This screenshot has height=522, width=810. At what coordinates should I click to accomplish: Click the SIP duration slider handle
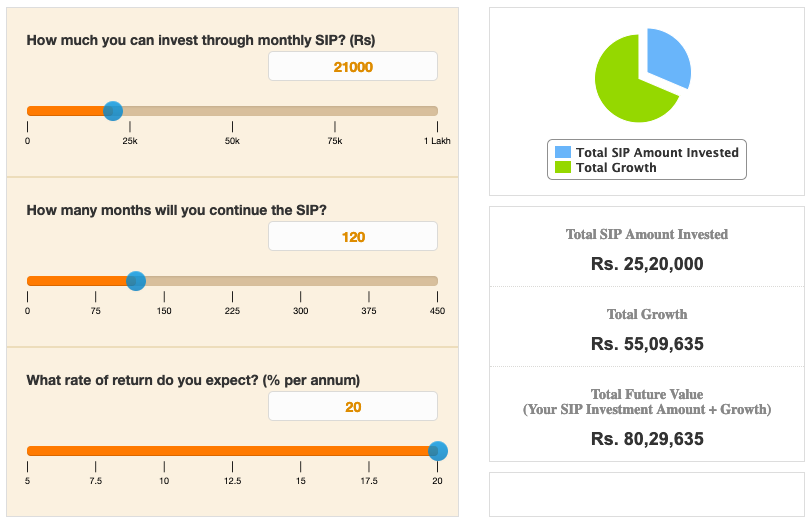click(x=136, y=281)
